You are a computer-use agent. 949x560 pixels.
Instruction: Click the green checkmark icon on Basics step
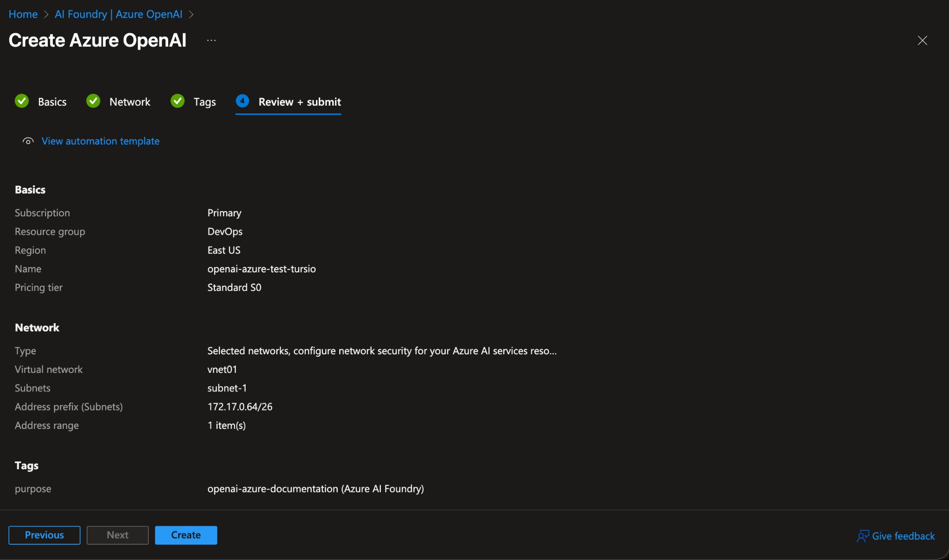(x=21, y=101)
